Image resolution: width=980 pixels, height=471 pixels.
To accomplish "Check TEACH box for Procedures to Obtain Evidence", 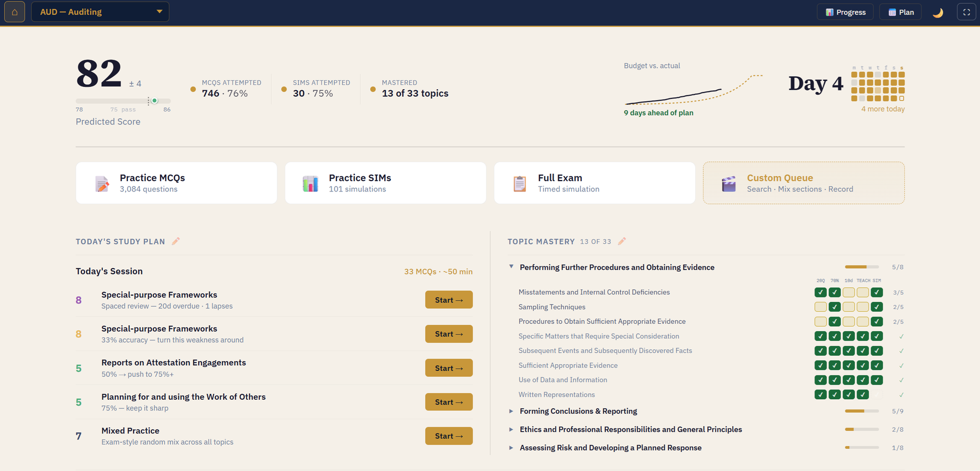I will click(x=862, y=321).
